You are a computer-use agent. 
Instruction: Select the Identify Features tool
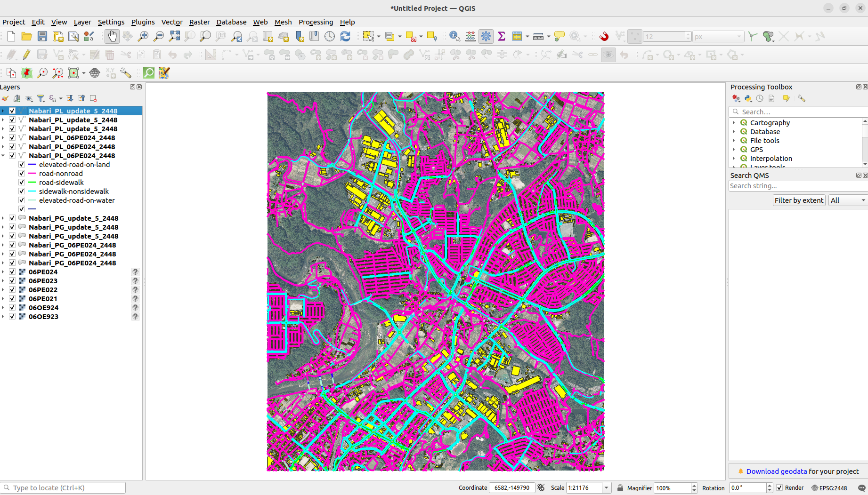[x=454, y=36]
